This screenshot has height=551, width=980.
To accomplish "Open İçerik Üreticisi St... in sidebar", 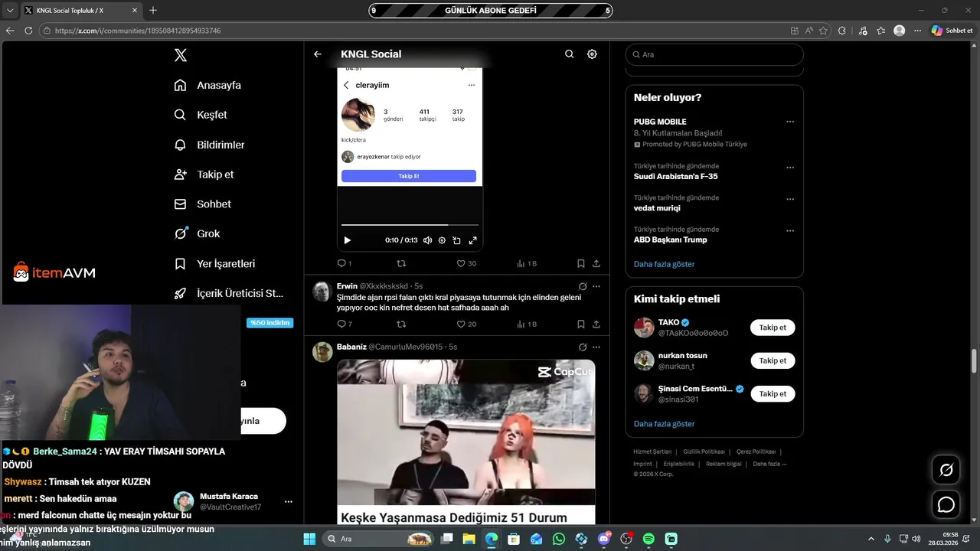I will (x=229, y=293).
